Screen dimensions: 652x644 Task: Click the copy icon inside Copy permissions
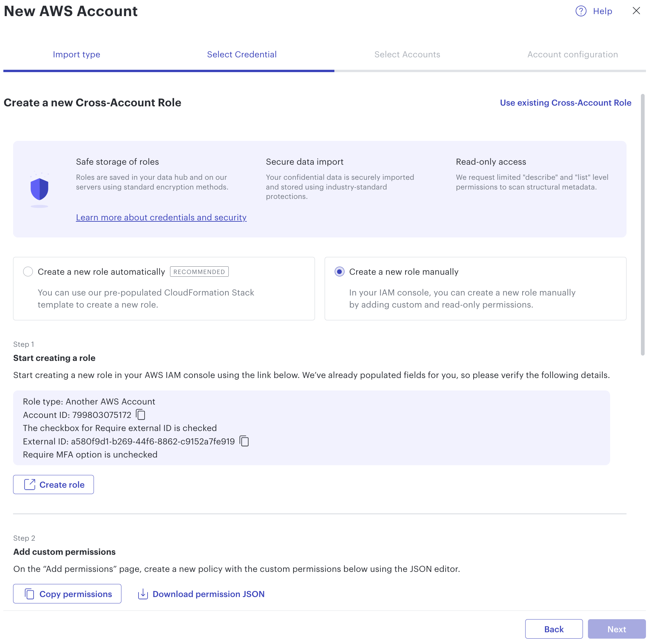[x=30, y=594]
